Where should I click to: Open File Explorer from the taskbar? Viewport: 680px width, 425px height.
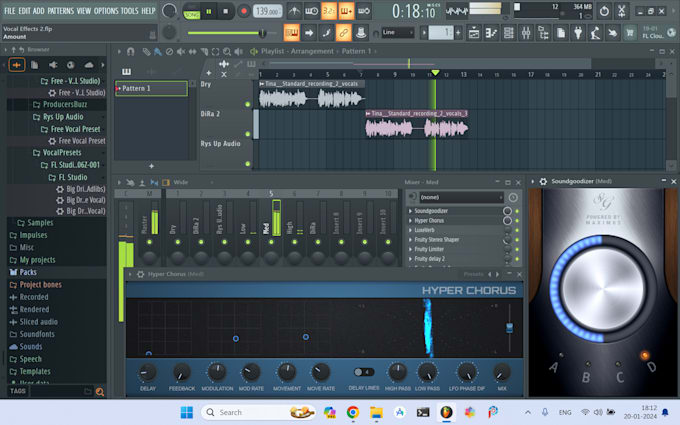(x=376, y=412)
